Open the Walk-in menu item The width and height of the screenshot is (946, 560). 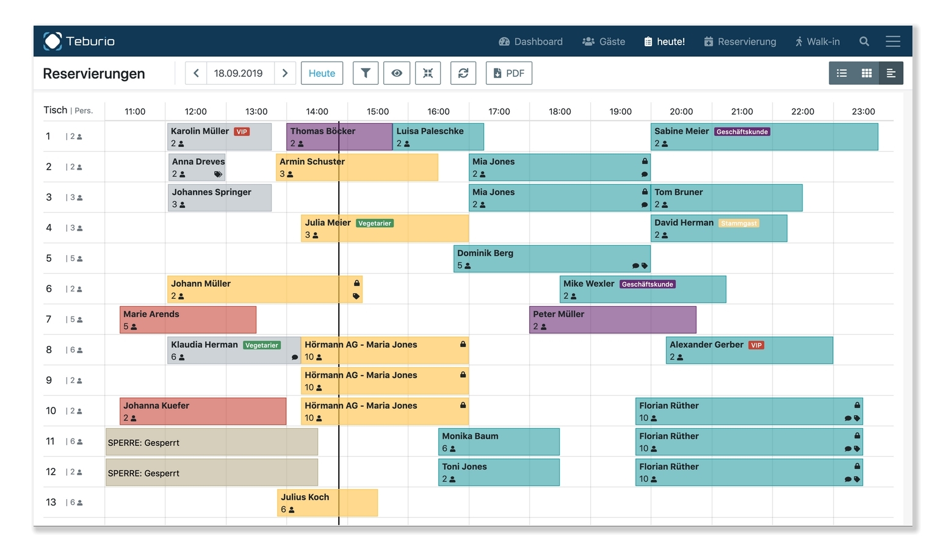[817, 41]
